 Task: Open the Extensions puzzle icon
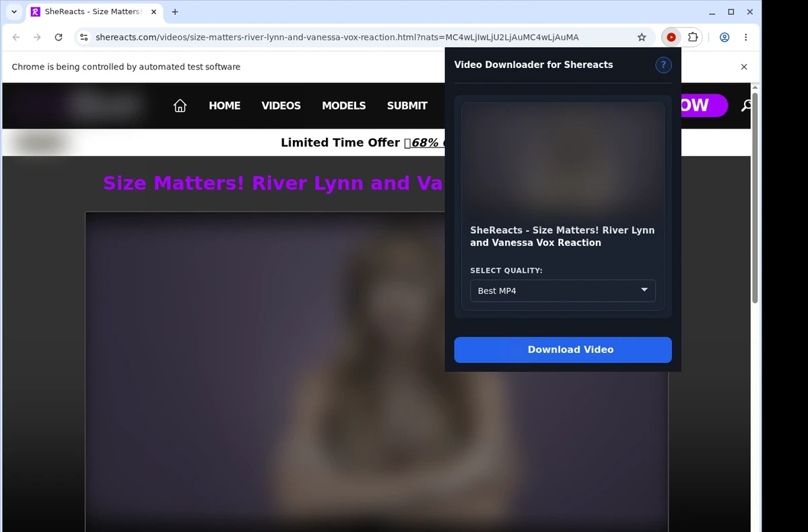[692, 38]
